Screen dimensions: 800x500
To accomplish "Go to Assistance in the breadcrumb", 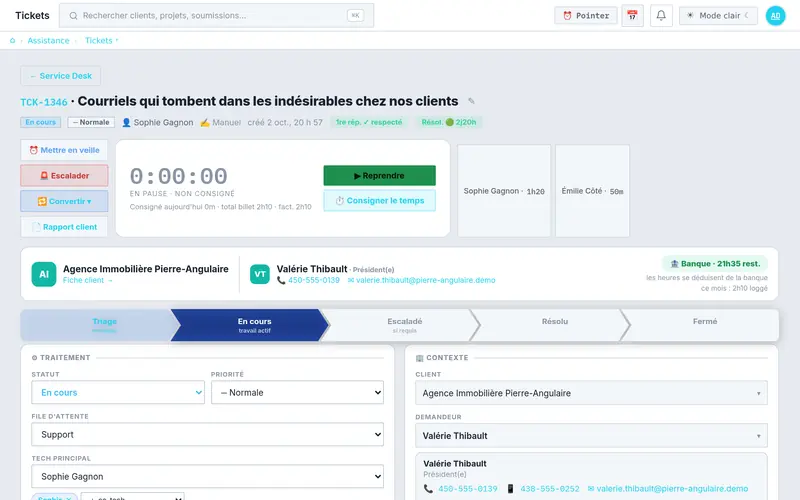I will tap(48, 40).
